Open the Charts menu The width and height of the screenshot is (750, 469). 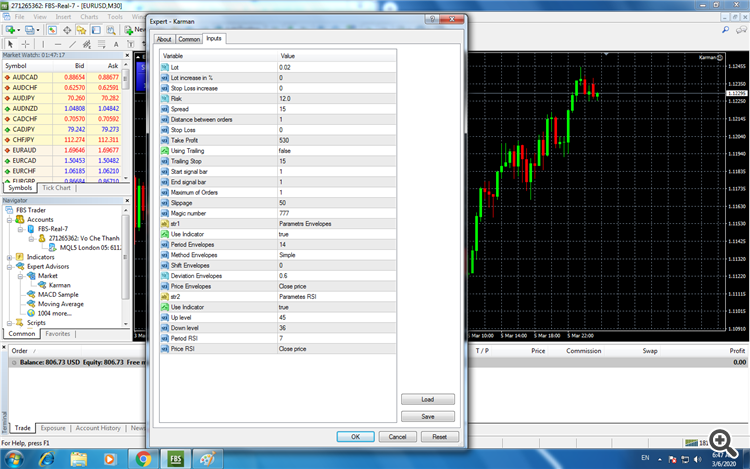(89, 17)
